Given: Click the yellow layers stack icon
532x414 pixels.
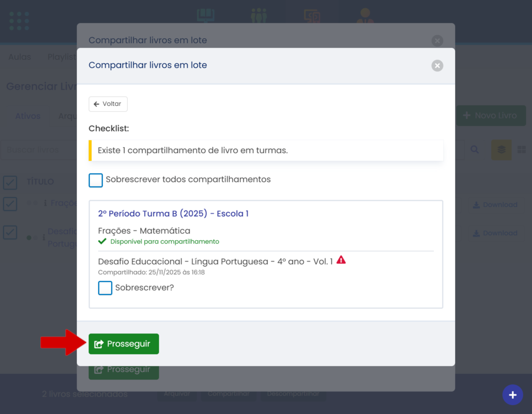Looking at the screenshot, I should point(501,150).
